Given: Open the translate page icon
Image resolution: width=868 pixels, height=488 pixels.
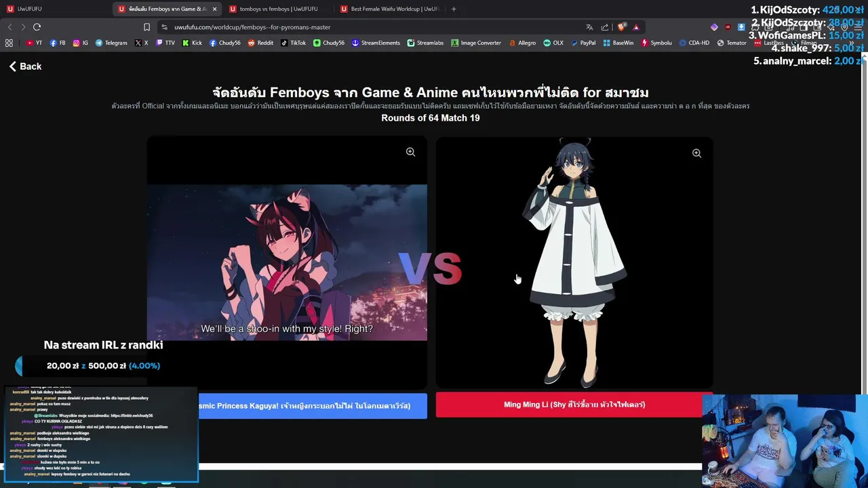Looking at the screenshot, I should (589, 27).
